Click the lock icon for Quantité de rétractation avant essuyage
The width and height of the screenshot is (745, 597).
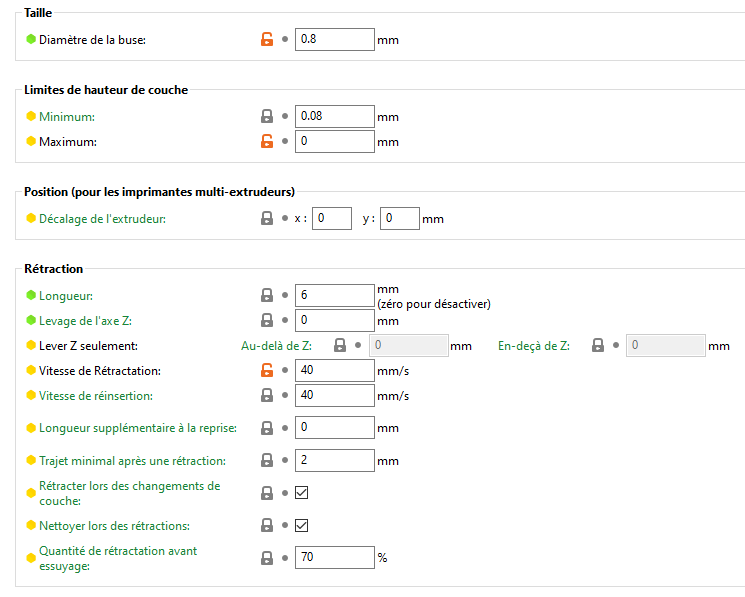pyautogui.click(x=267, y=557)
